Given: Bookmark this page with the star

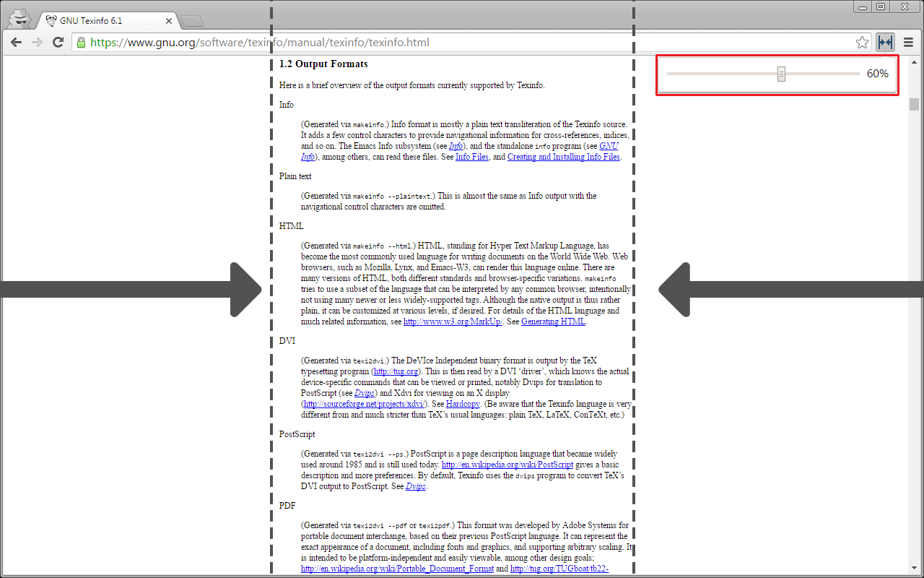Looking at the screenshot, I should (x=862, y=43).
